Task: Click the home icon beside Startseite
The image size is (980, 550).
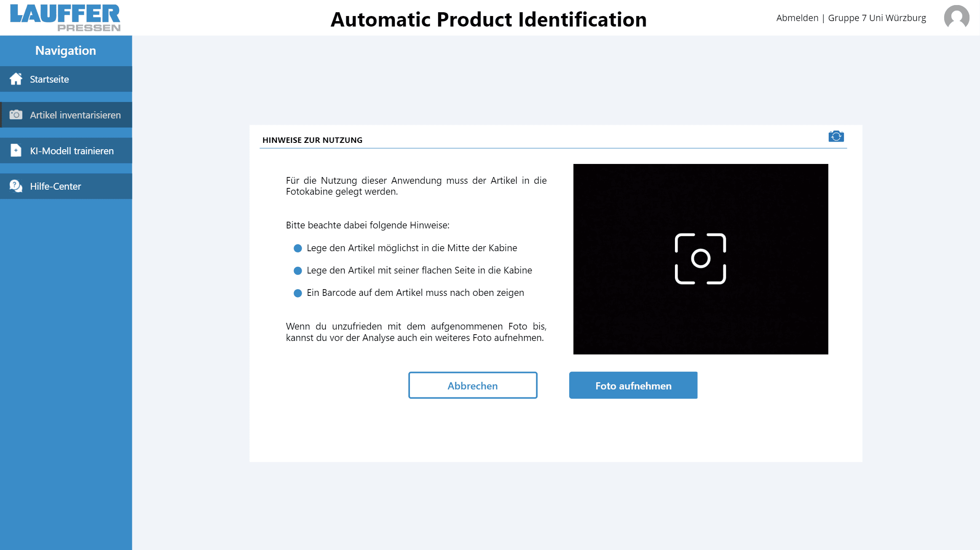Action: point(16,79)
